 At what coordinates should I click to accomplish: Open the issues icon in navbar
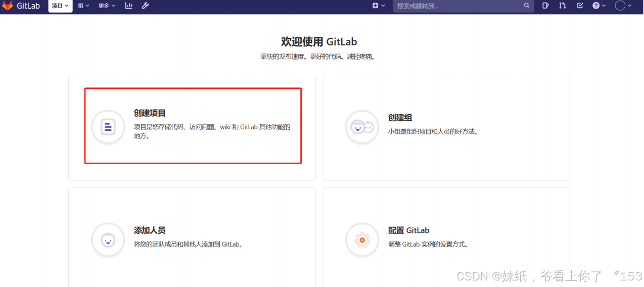click(546, 6)
